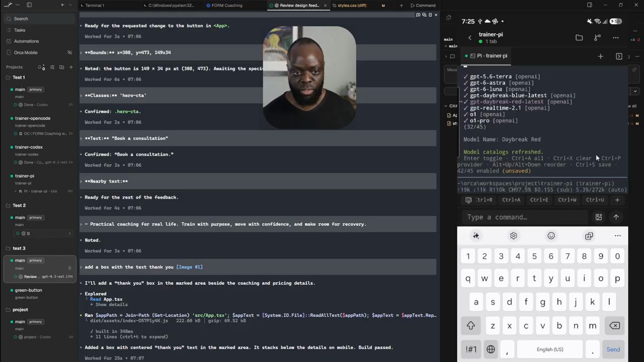Select the trainer-opencode workspace
This screenshot has height=362, width=644.
[x=40, y=126]
